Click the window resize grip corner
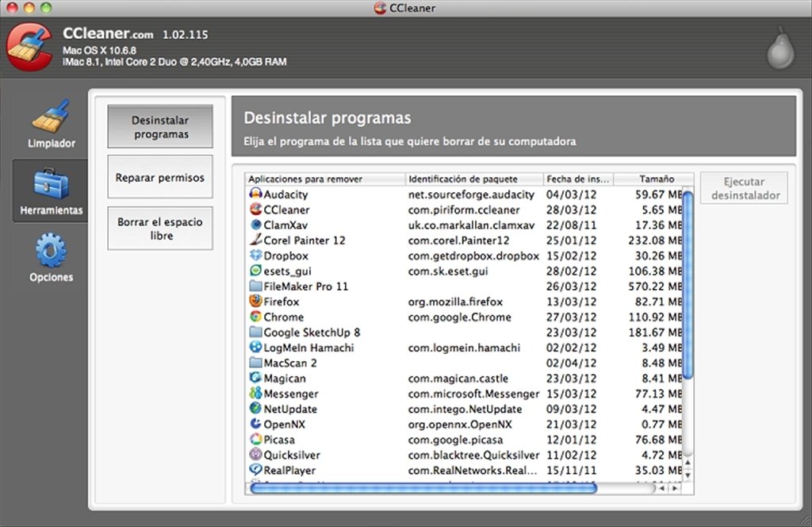Viewport: 812px width, 527px height. coord(806,521)
